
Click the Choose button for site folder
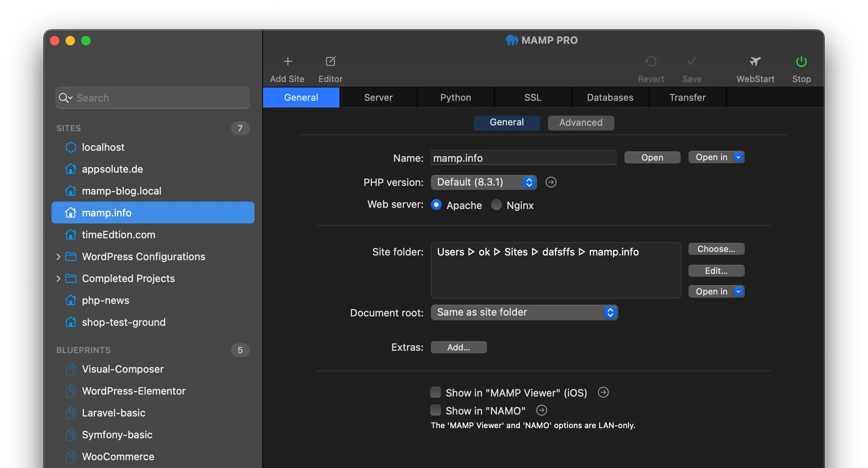[x=716, y=249]
